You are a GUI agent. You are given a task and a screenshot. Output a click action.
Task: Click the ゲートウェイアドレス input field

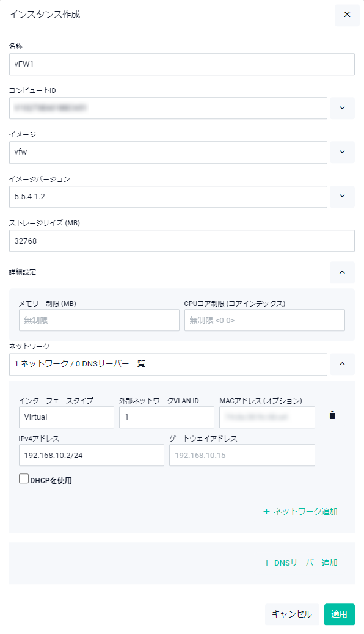[242, 455]
